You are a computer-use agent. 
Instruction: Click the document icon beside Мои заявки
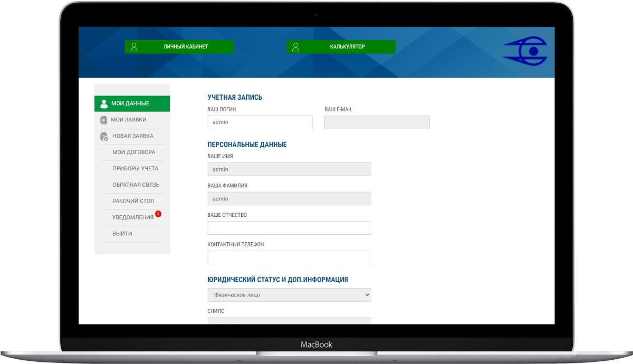pos(103,120)
